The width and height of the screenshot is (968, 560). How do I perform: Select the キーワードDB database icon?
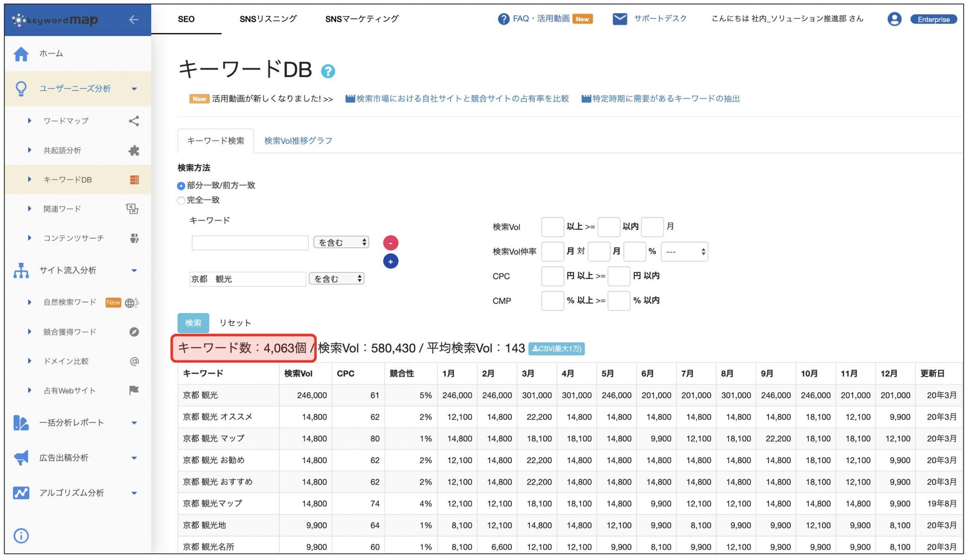pyautogui.click(x=134, y=180)
